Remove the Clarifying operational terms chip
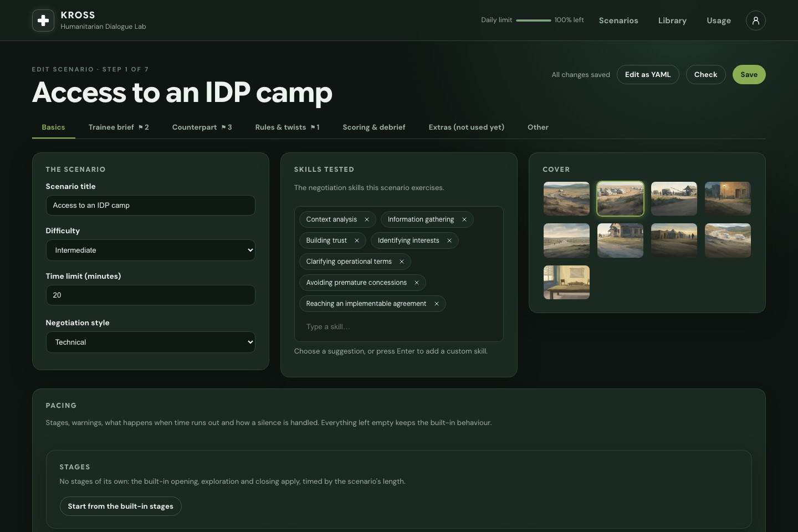798x532 pixels. (402, 262)
